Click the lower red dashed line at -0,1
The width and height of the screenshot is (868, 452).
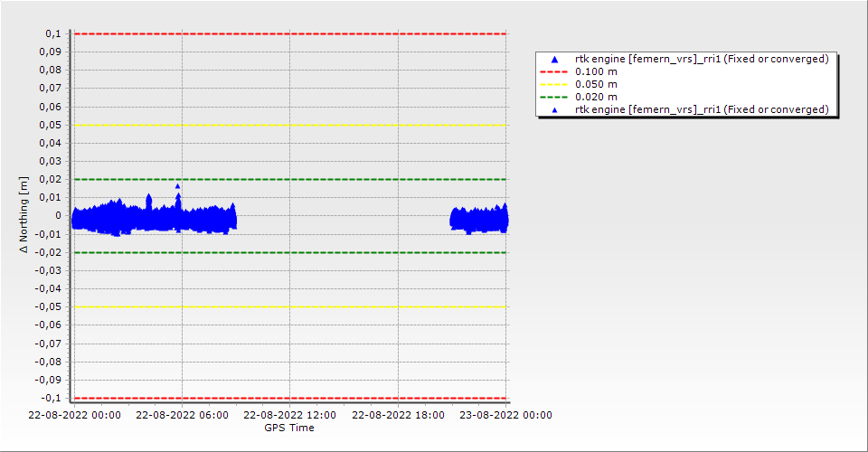289,398
